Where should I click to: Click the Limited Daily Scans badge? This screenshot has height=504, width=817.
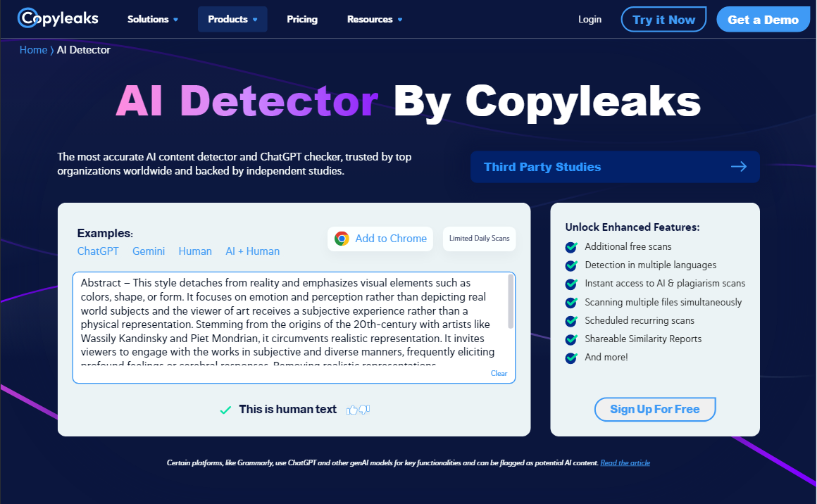click(480, 239)
